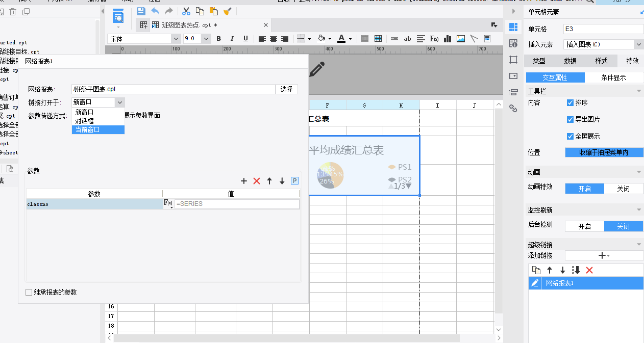Edit 网络报表1 link with pencil icon
The image size is (644, 343).
535,283
